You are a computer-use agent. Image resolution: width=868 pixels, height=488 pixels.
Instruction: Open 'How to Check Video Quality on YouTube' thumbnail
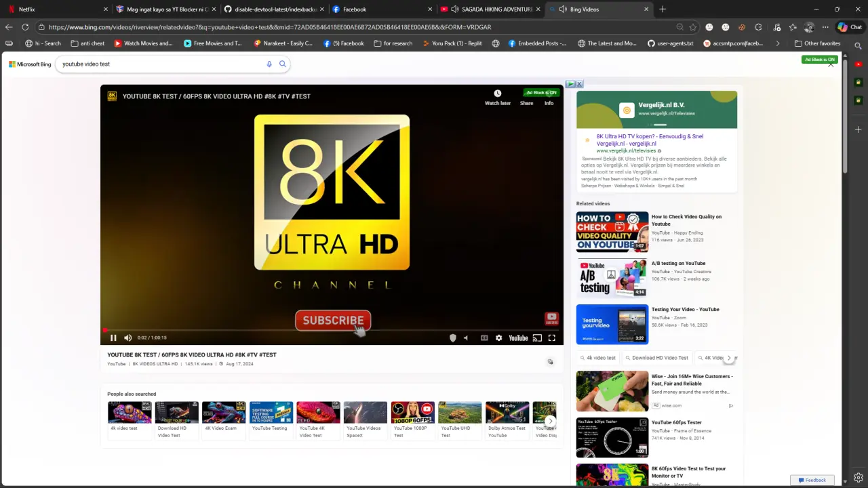pyautogui.click(x=612, y=232)
